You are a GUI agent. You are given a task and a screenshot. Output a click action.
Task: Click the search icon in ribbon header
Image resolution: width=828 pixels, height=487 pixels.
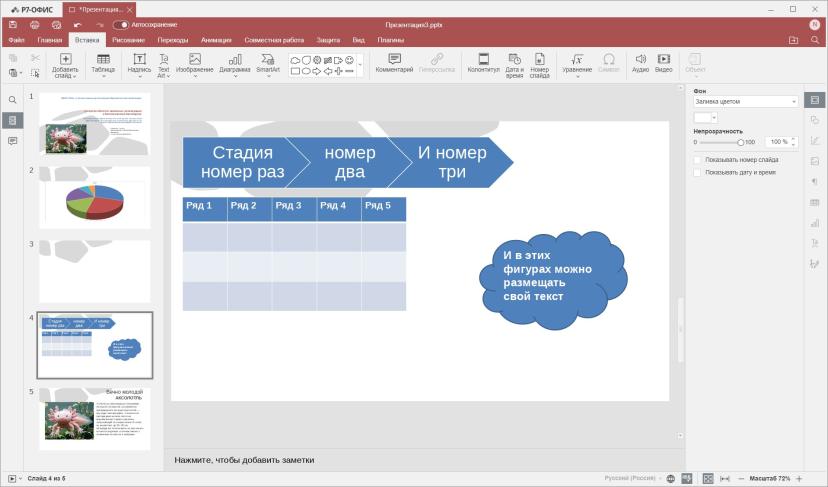815,40
